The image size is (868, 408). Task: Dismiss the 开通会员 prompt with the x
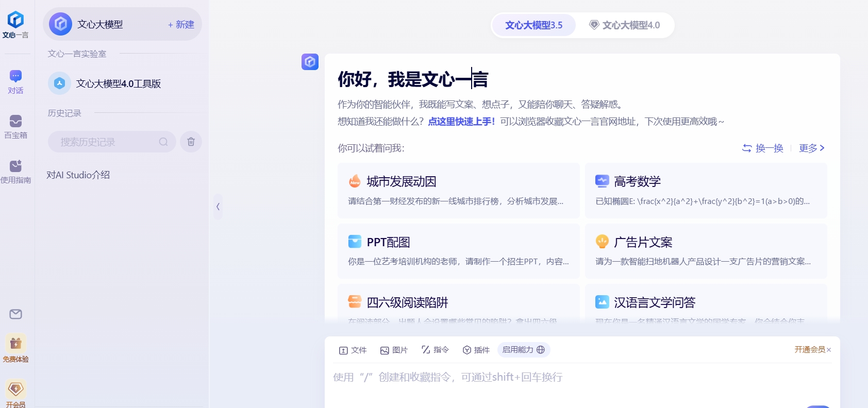(829, 350)
